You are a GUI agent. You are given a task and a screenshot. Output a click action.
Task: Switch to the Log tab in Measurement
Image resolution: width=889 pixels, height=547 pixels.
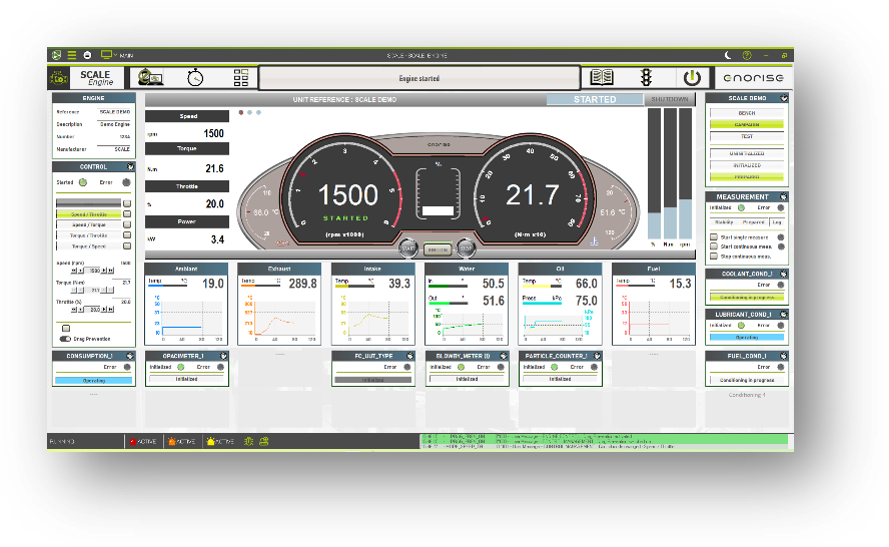[777, 222]
